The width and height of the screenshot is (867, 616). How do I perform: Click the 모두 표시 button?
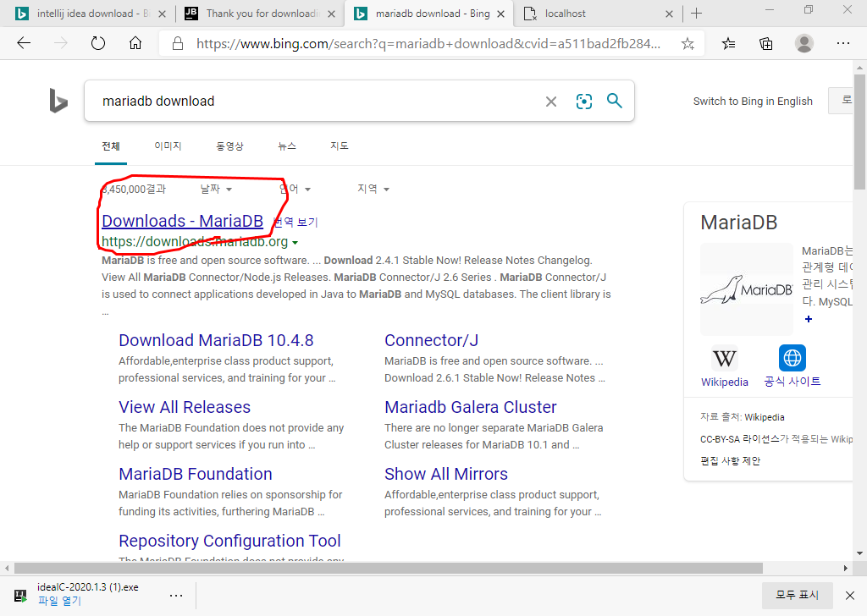[x=797, y=595]
